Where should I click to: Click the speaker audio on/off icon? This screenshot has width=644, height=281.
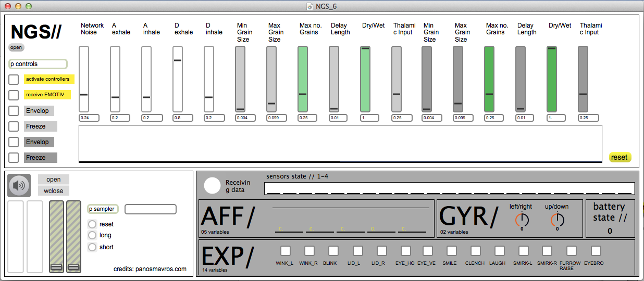19,185
